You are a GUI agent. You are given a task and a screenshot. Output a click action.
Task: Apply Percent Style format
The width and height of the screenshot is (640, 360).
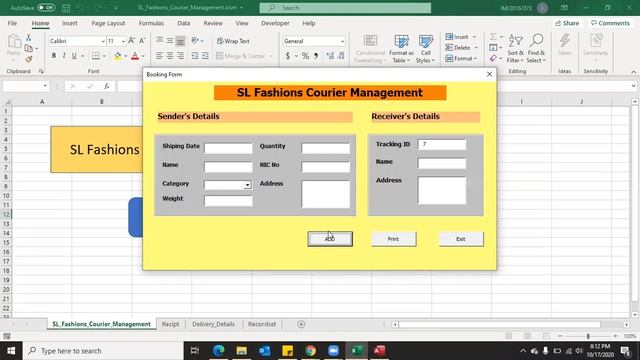pos(305,56)
